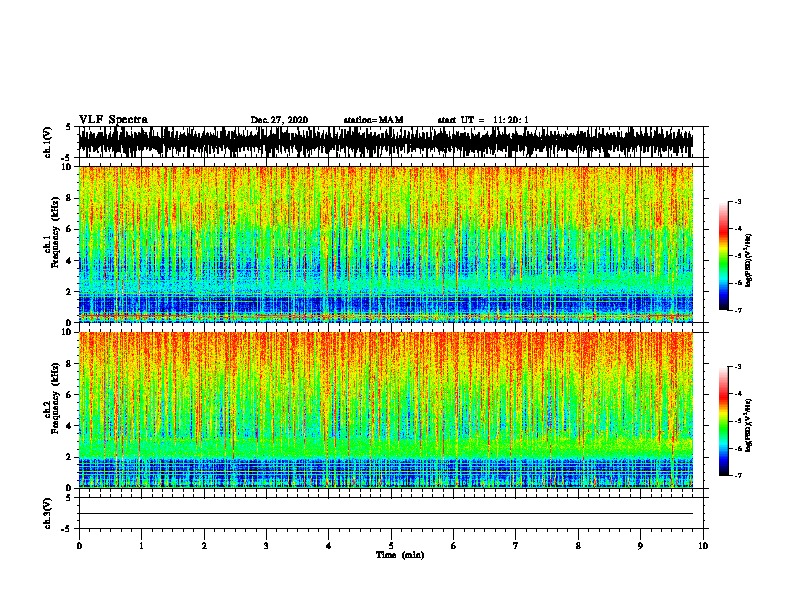This screenshot has width=792, height=612.
Task: Click the ch.1 spectrogram "6" kHz tick label
Action: [69, 229]
